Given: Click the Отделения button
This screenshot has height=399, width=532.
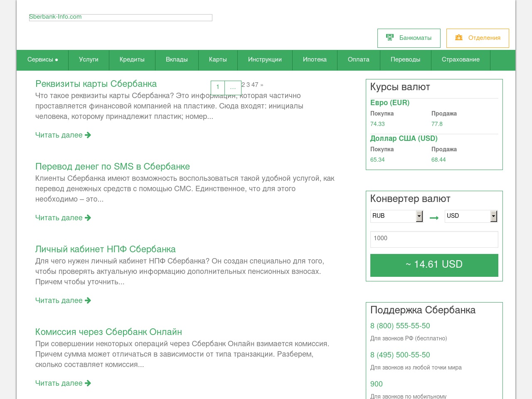Looking at the screenshot, I should (478, 38).
